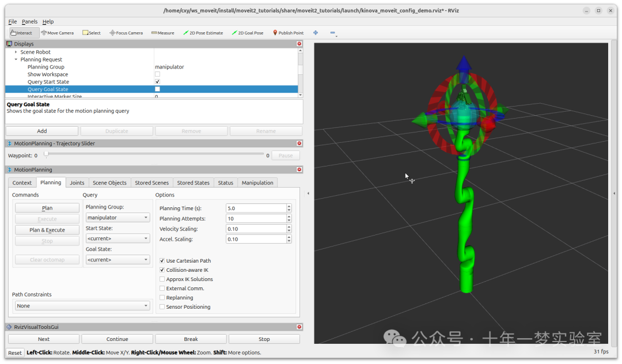The width and height of the screenshot is (622, 364).
Task: Collapse the Planning Request tree item
Action: [16, 59]
